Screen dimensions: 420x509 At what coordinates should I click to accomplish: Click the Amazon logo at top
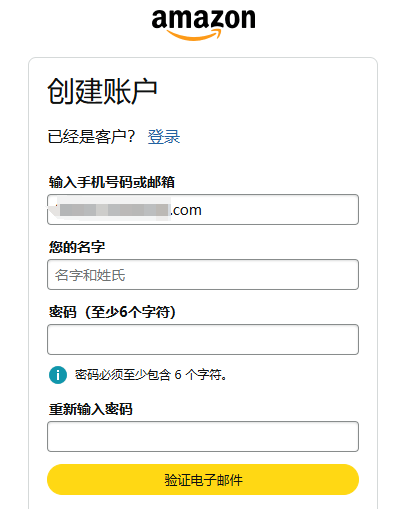click(x=203, y=24)
